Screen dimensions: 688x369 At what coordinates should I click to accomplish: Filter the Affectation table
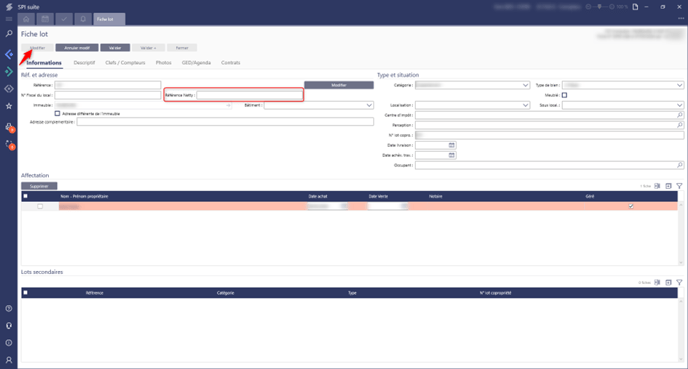[x=679, y=186]
